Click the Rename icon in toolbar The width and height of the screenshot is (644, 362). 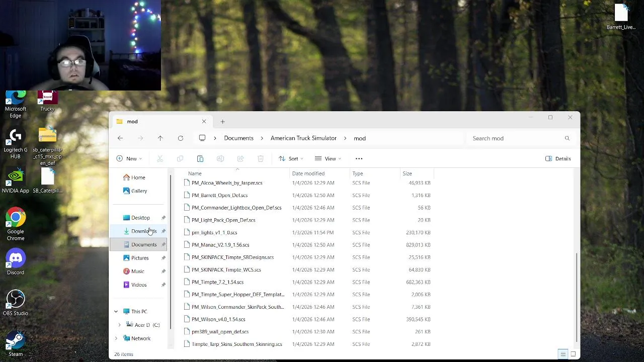pyautogui.click(x=220, y=159)
